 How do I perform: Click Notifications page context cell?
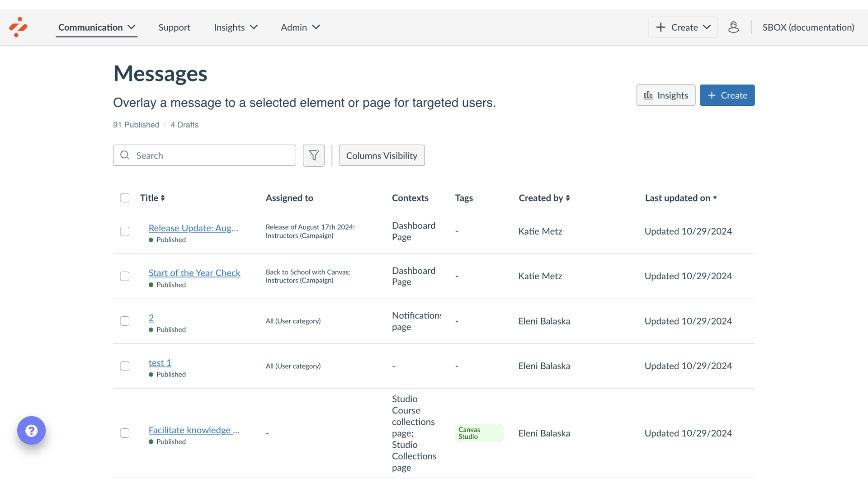(416, 321)
